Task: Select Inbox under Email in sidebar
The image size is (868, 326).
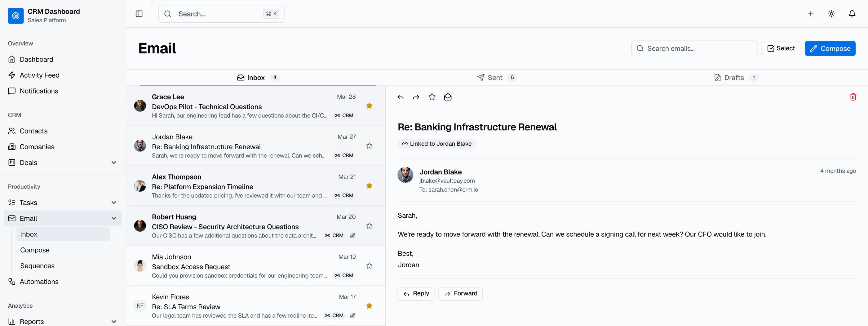Action: pos(63,234)
